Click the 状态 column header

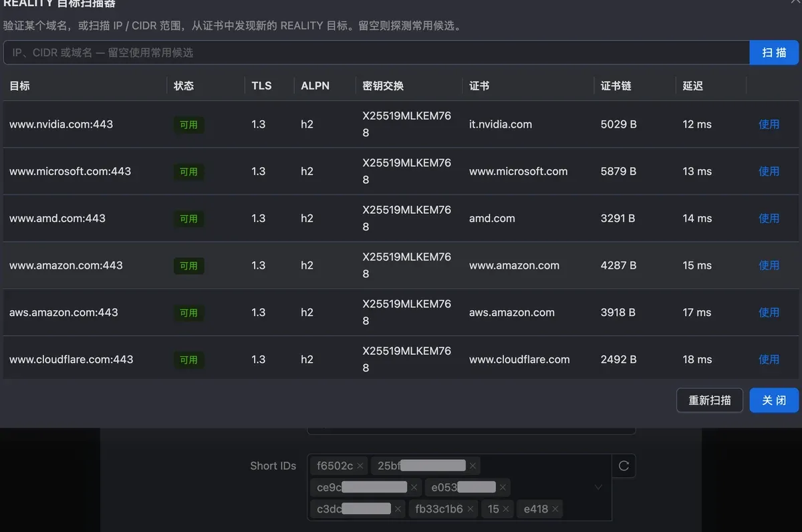click(184, 86)
